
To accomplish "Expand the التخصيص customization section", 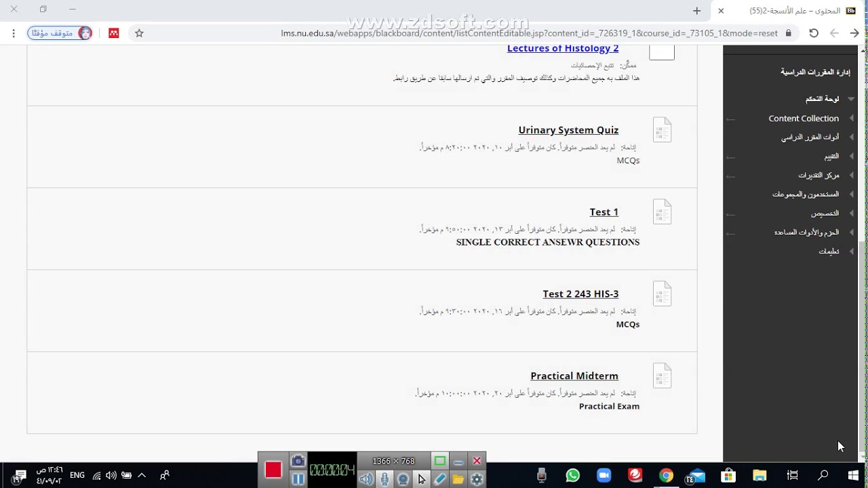I will tap(852, 213).
